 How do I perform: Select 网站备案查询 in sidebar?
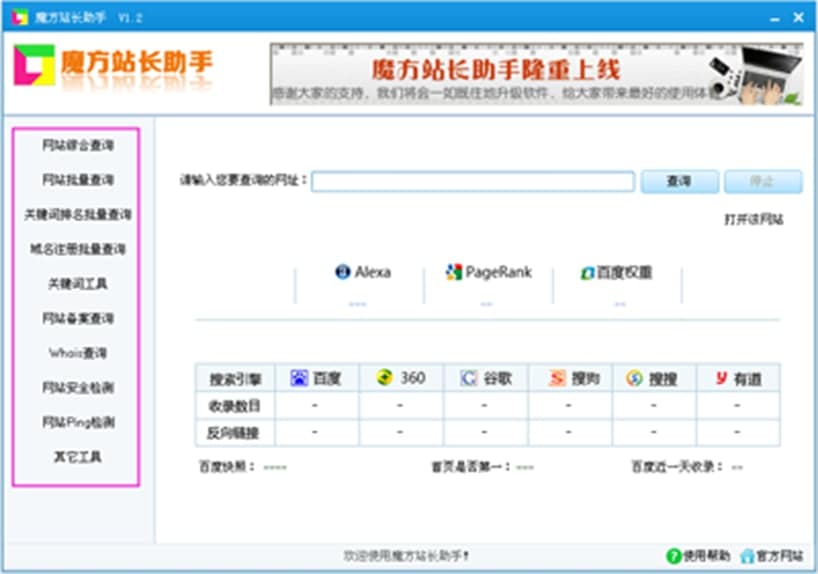point(78,318)
